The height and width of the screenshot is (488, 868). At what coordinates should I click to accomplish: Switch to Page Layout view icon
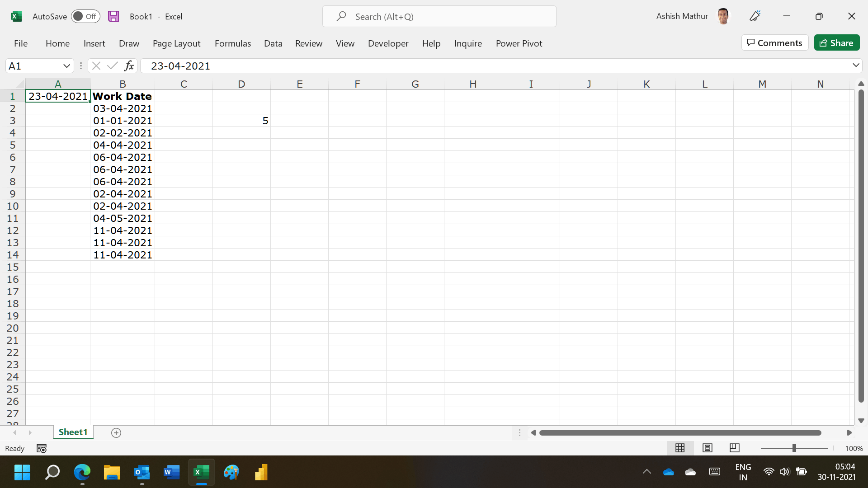click(708, 448)
